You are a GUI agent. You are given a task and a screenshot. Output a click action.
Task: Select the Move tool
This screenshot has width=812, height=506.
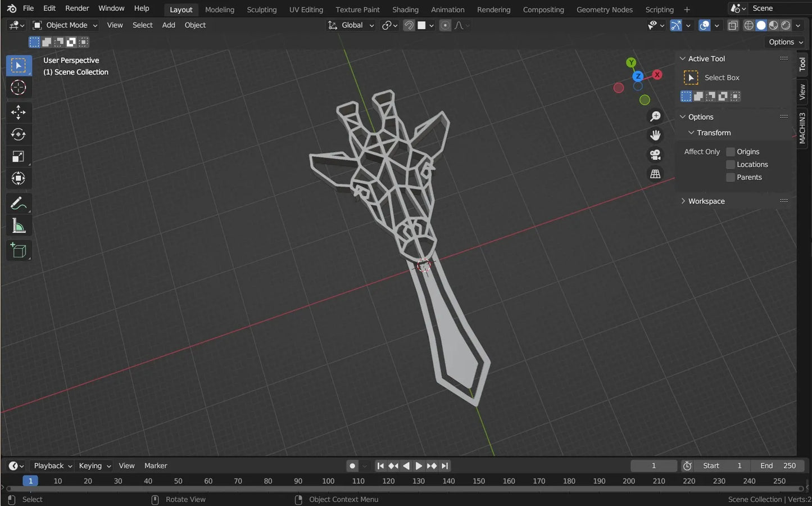pyautogui.click(x=19, y=112)
